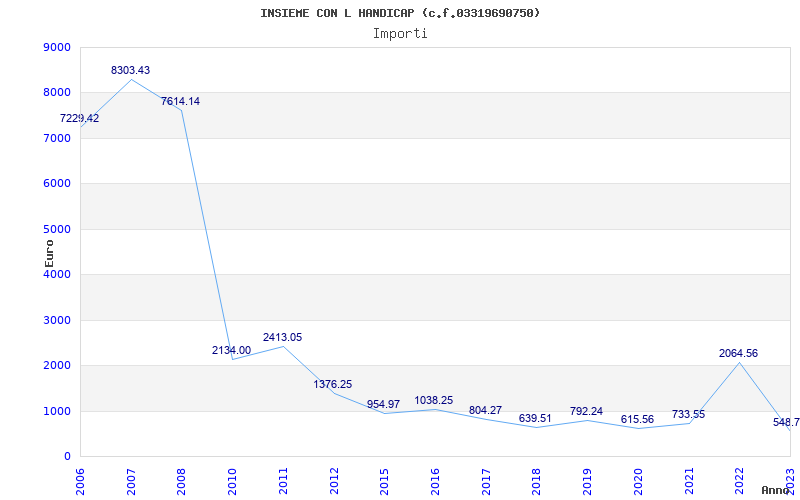Click the 8000 Euro axis value

pyautogui.click(x=57, y=93)
